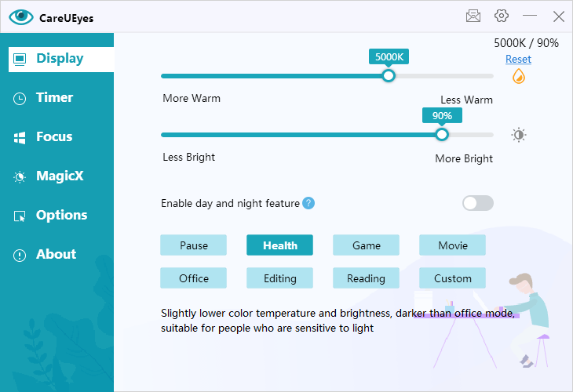Click the blue help question mark icon

pos(308,203)
